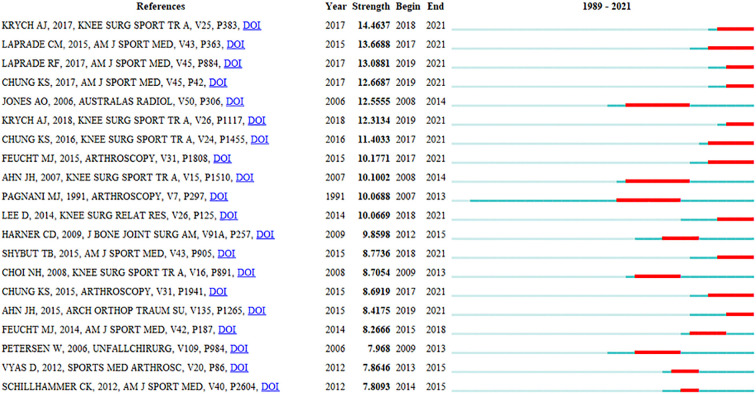Open DOI link for LAPRADE CM 2015 reference
Image resolution: width=756 pixels, height=394 pixels.
[x=235, y=44]
